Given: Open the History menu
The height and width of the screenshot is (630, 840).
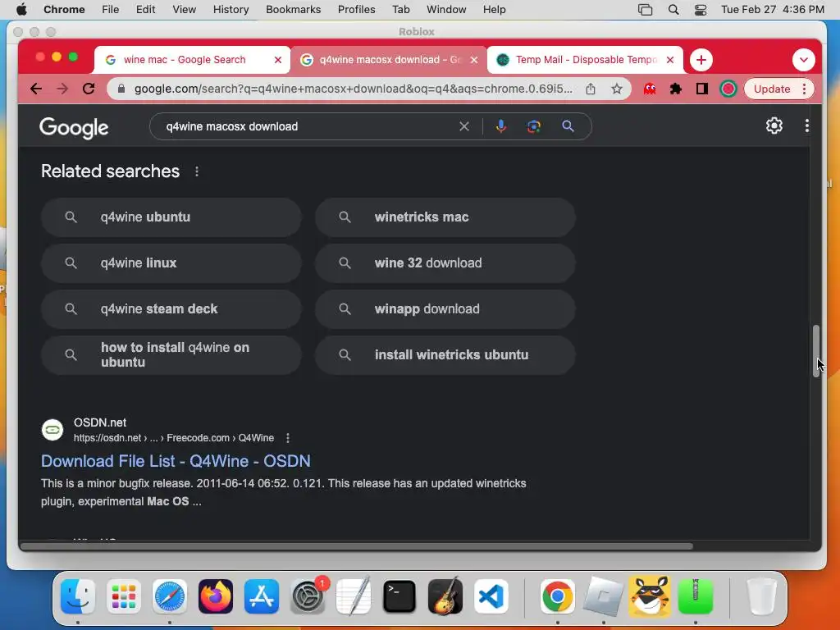Looking at the screenshot, I should click(x=231, y=10).
